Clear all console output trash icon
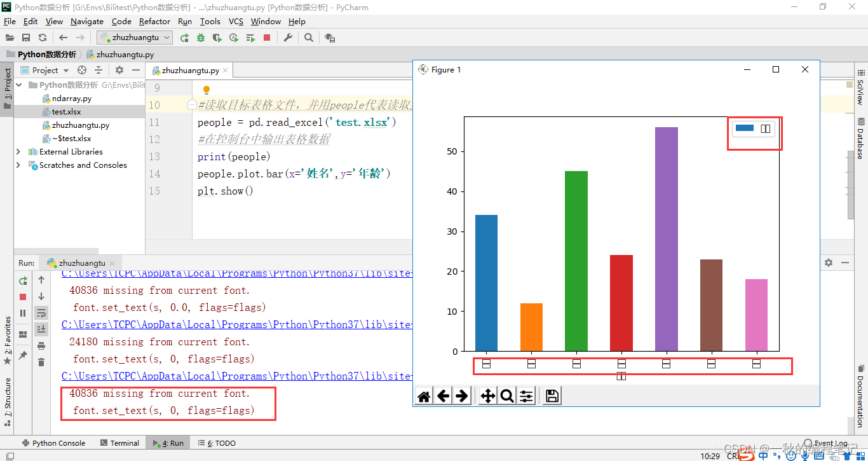The height and width of the screenshot is (461, 868). click(x=41, y=362)
